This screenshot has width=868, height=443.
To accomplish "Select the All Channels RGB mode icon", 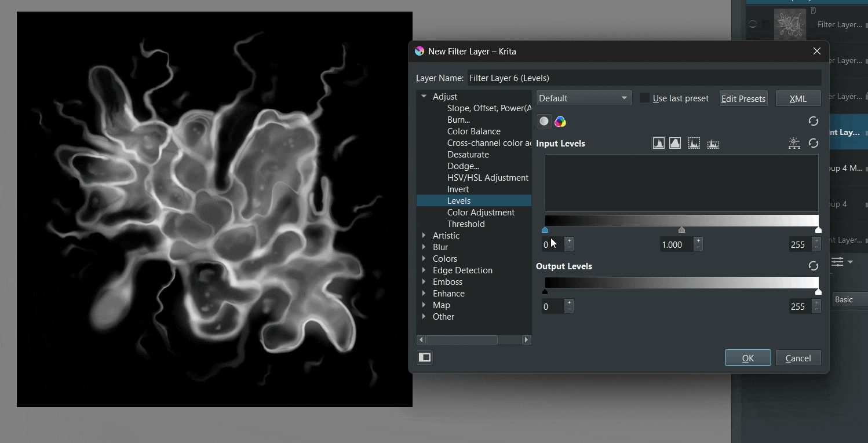I will click(560, 122).
